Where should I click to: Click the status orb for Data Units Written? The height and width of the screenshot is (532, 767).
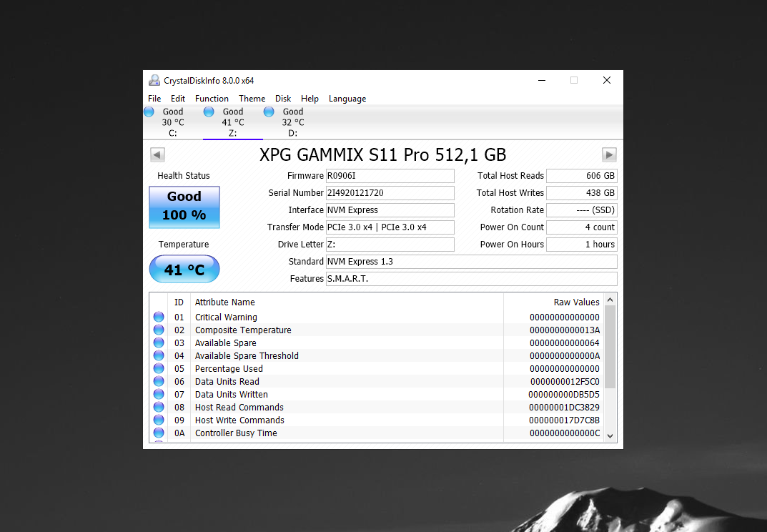click(x=159, y=394)
